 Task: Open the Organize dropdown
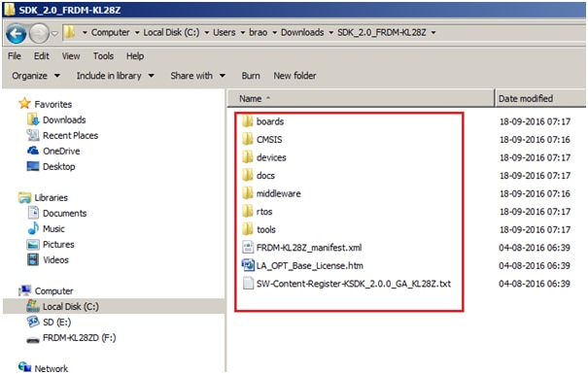(x=36, y=76)
